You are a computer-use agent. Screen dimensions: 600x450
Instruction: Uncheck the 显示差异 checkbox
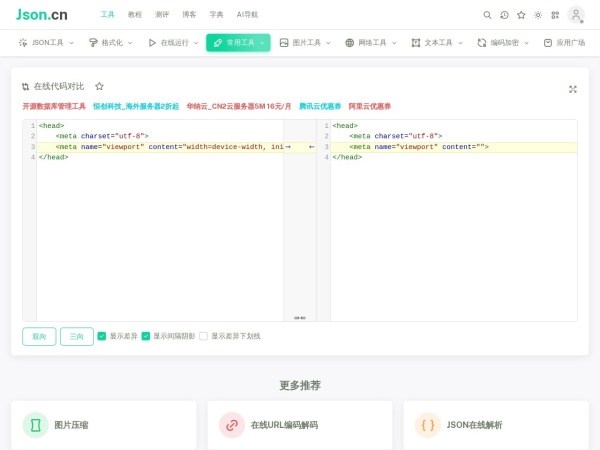[102, 336]
